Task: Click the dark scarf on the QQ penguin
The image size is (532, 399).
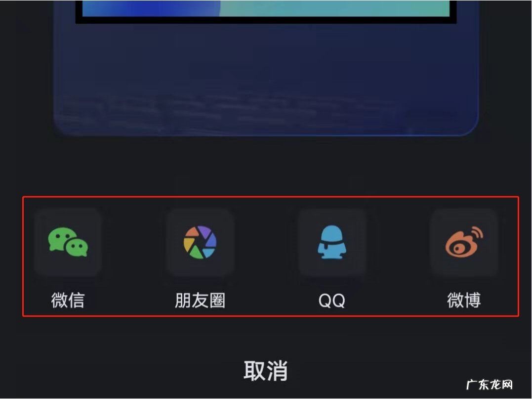Action: (x=332, y=243)
